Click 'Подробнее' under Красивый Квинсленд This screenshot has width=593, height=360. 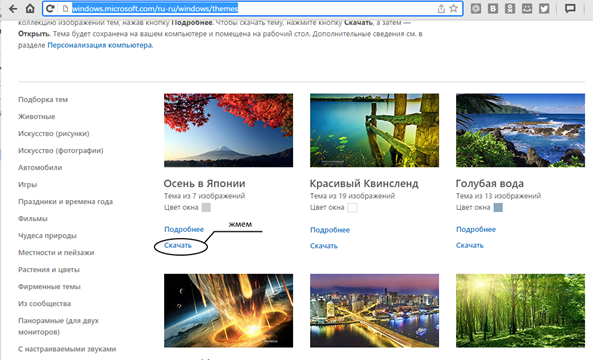coord(330,230)
